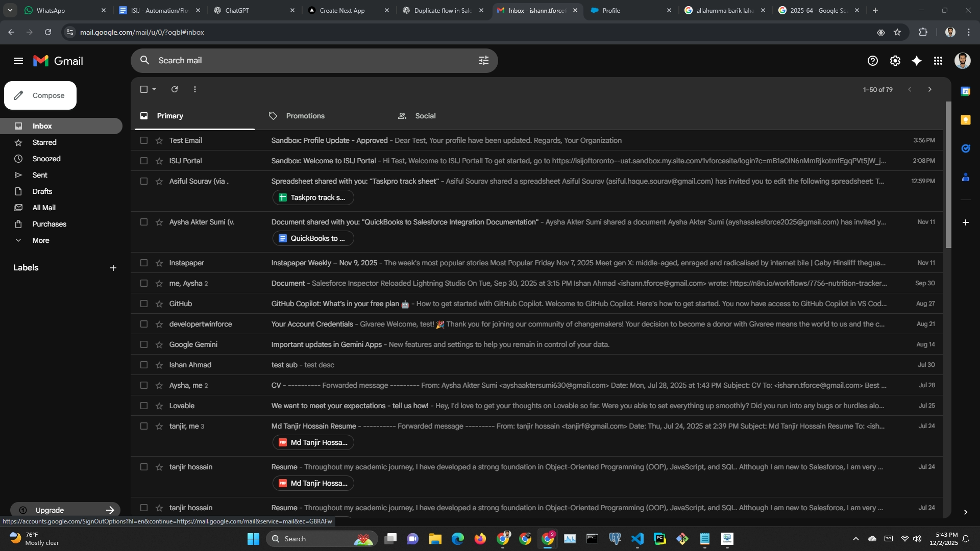Viewport: 980px width, 551px height.
Task: Switch to the Promotions tab
Action: pos(305,116)
